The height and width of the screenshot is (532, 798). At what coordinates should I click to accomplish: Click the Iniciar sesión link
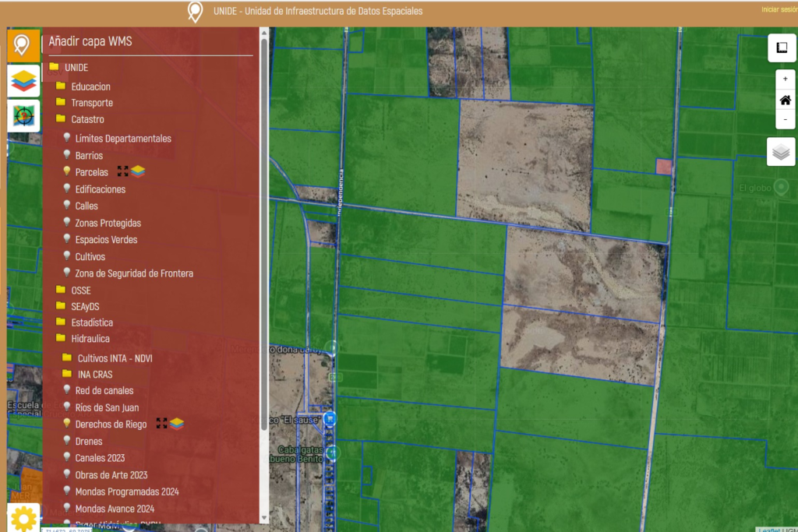(x=779, y=9)
